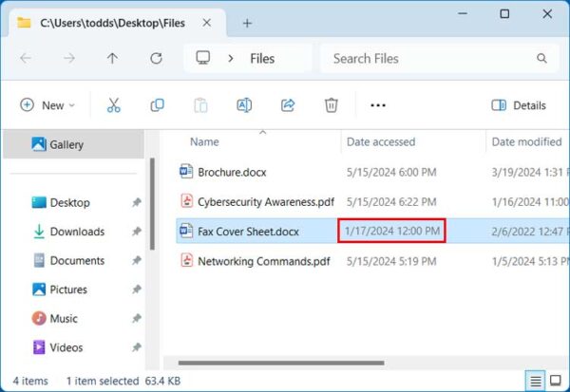Open the New item dropdown
570x392 pixels.
coord(47,105)
